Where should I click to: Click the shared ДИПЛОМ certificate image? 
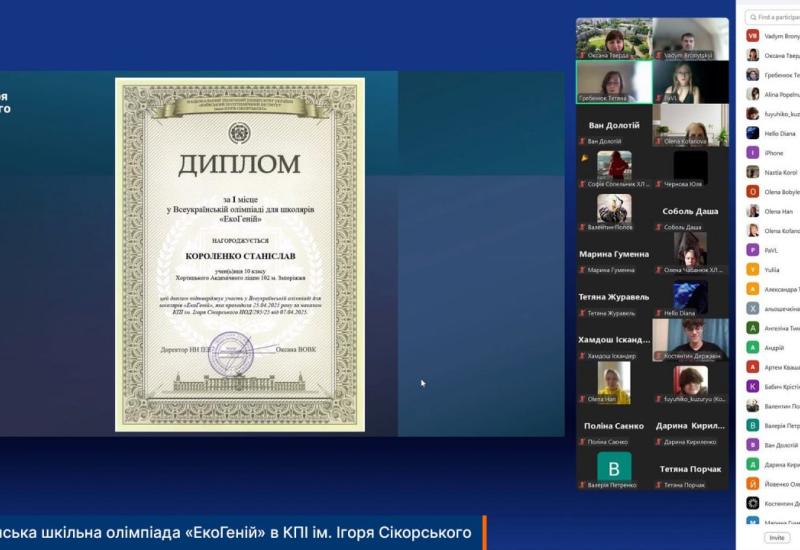pyautogui.click(x=239, y=255)
